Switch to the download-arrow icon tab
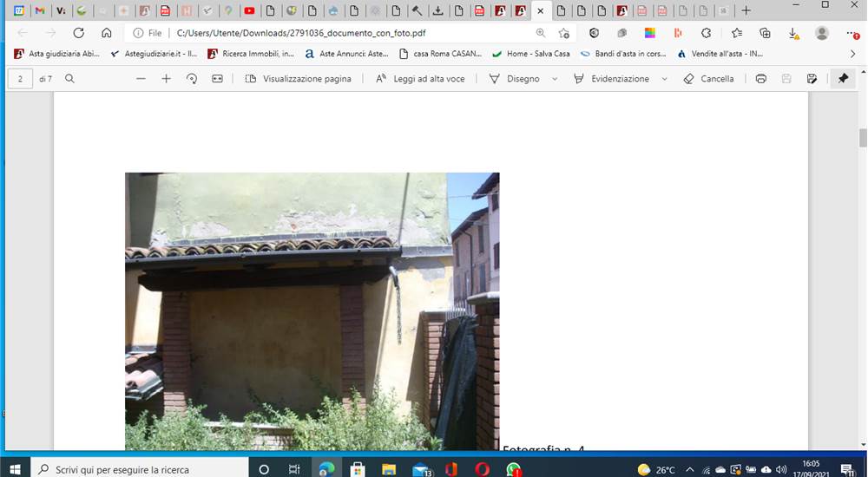Image resolution: width=868 pixels, height=477 pixels. [437, 10]
